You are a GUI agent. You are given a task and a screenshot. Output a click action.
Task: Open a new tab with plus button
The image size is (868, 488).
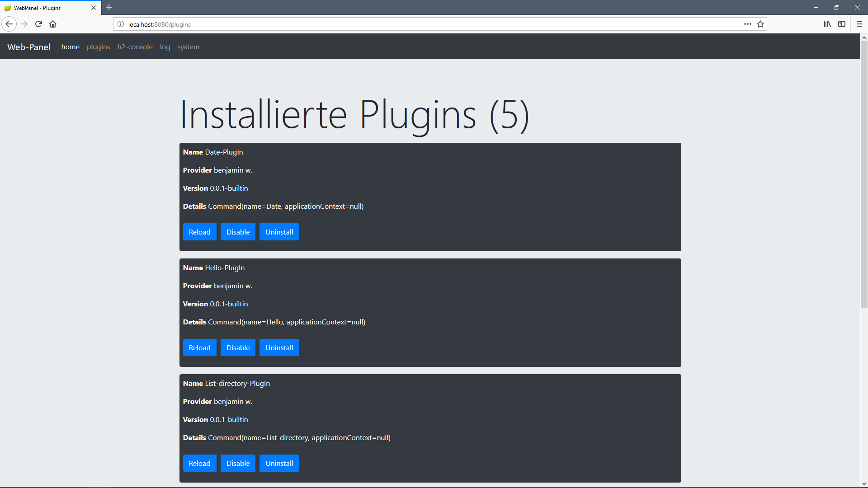[x=109, y=7]
